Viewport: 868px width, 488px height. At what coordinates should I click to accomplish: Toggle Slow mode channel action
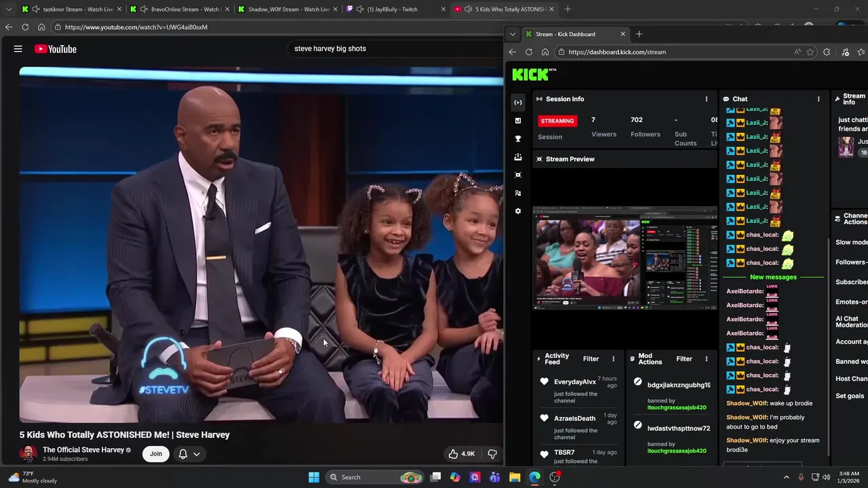tap(852, 242)
